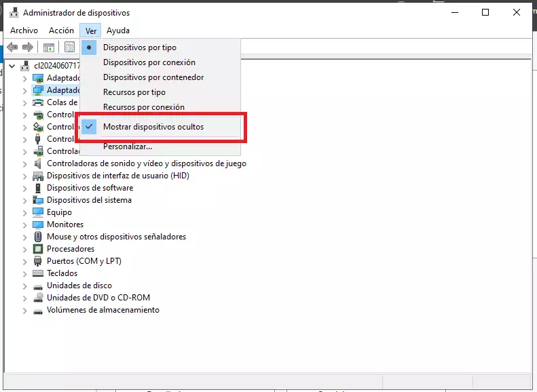Click the show/hide console tree icon
The height and width of the screenshot is (392, 537).
click(x=49, y=47)
